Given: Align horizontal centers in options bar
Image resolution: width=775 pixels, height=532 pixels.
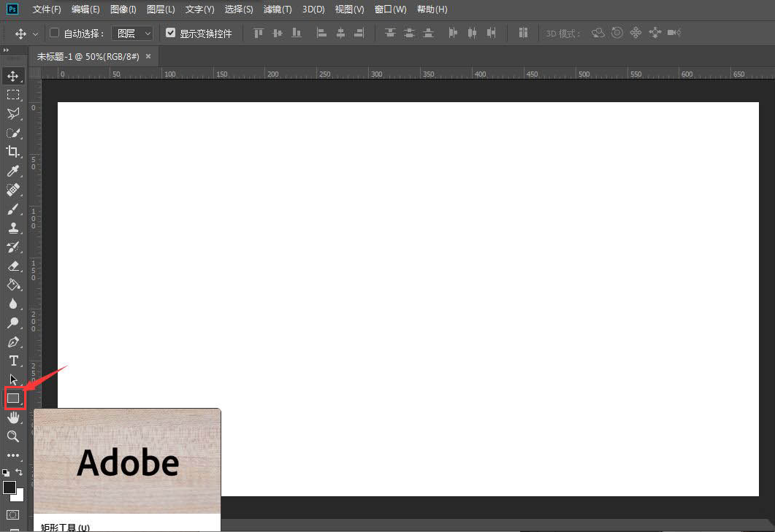Looking at the screenshot, I should pyautogui.click(x=340, y=33).
